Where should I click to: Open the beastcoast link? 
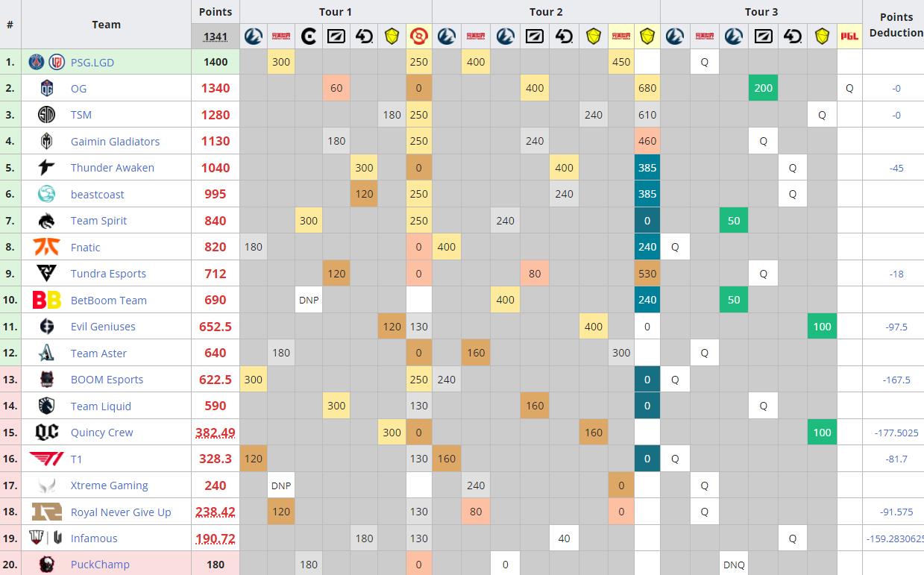98,195
